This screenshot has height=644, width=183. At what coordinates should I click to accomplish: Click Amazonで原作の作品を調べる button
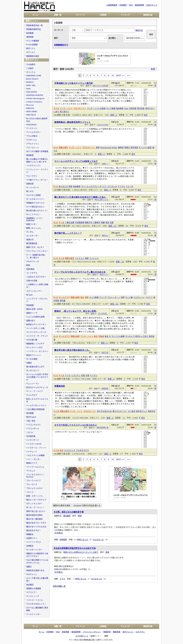pyautogui.click(x=87, y=505)
